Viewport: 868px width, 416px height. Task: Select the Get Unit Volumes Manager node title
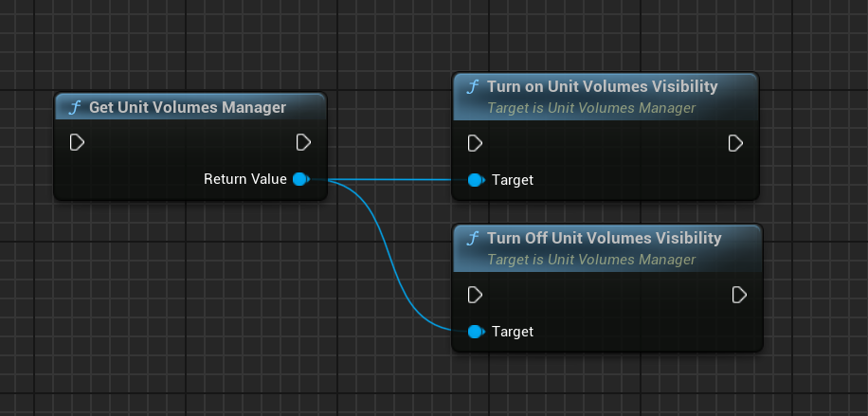pos(188,108)
